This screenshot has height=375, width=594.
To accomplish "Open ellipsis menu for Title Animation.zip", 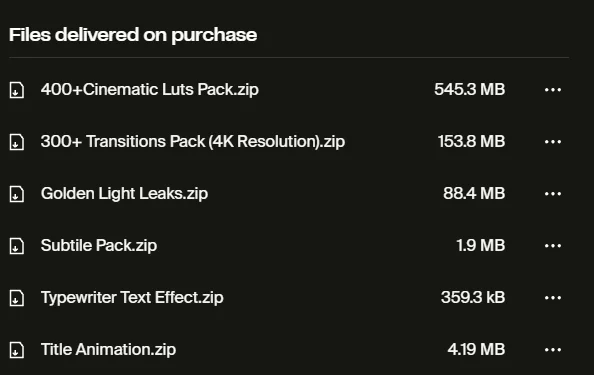I will (553, 349).
